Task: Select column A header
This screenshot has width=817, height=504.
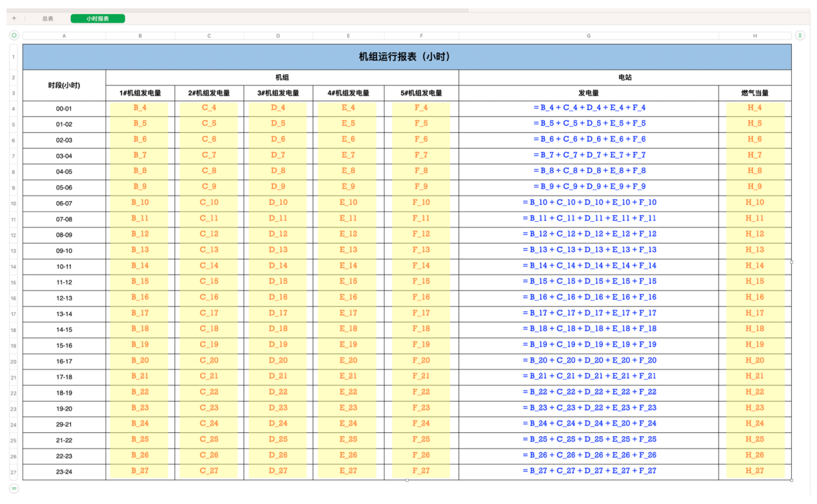Action: click(x=64, y=36)
